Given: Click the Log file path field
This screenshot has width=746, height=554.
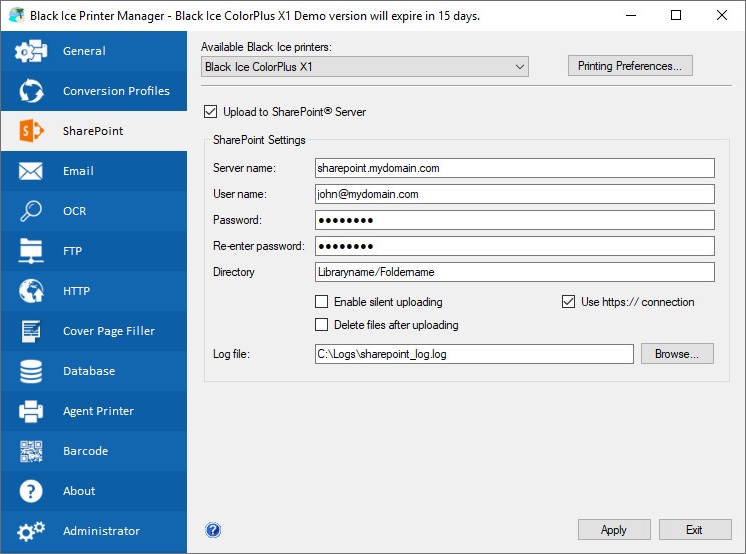Looking at the screenshot, I should pyautogui.click(x=474, y=354).
